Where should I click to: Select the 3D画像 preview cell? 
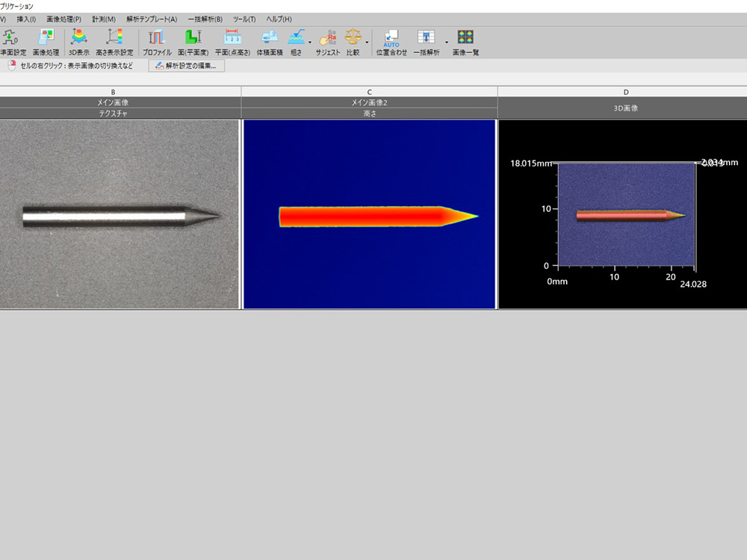coord(622,214)
